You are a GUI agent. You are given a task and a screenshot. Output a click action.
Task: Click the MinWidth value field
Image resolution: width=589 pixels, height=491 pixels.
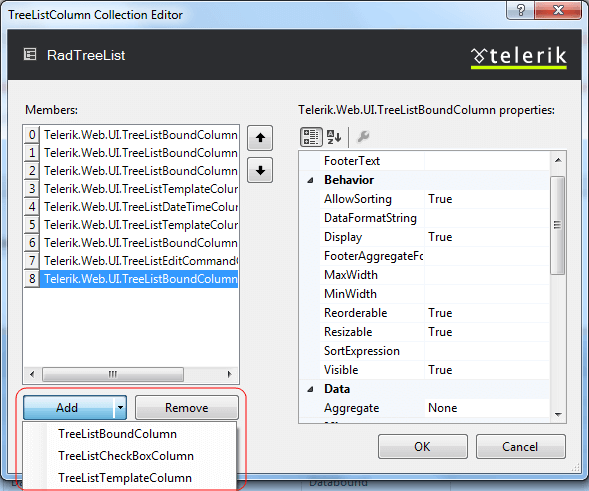[487, 294]
